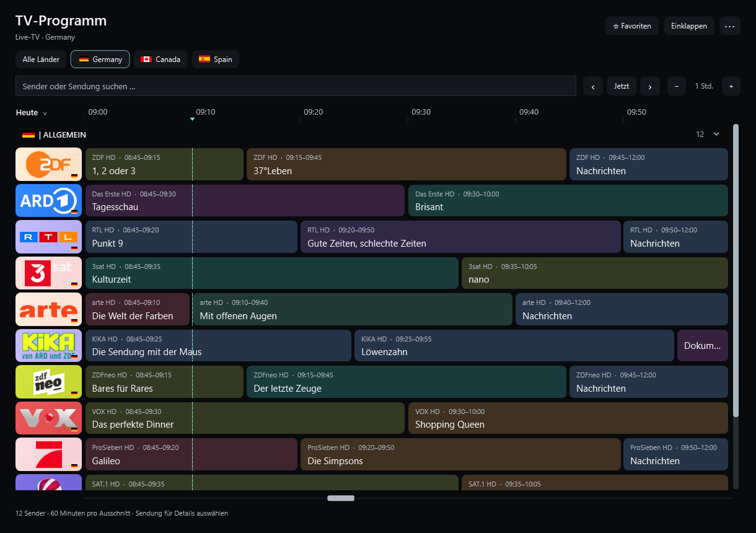Open the ARD Das Erste channel logo
756x533 pixels.
pyautogui.click(x=48, y=200)
